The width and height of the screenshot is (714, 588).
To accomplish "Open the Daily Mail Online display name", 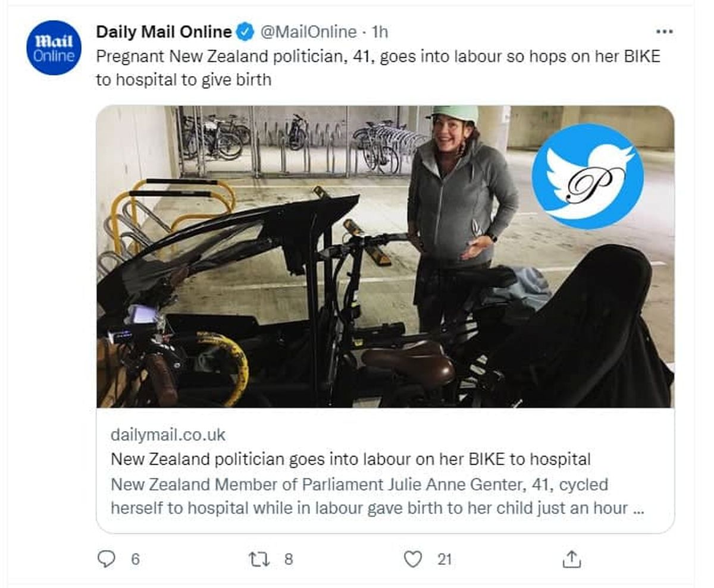I will 164,32.
